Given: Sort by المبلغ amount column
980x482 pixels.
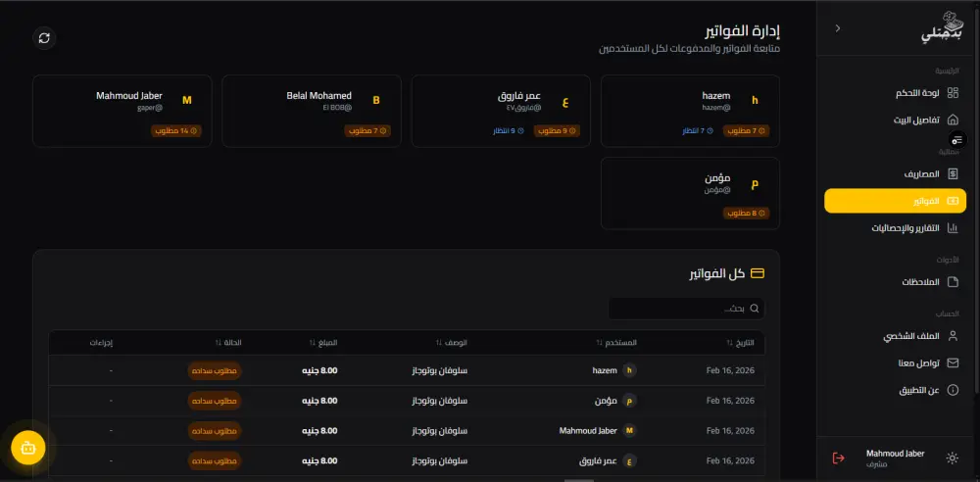Looking at the screenshot, I should point(322,343).
